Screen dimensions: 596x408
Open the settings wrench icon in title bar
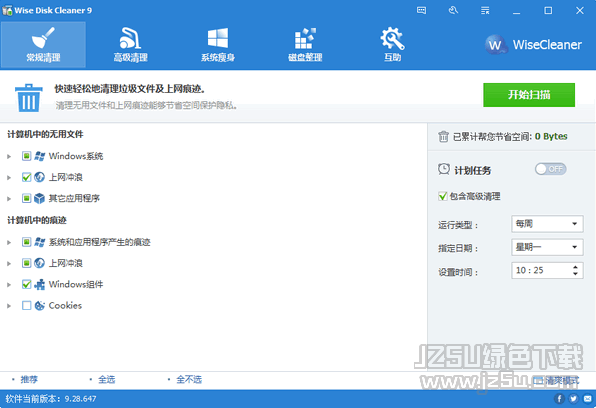click(453, 11)
